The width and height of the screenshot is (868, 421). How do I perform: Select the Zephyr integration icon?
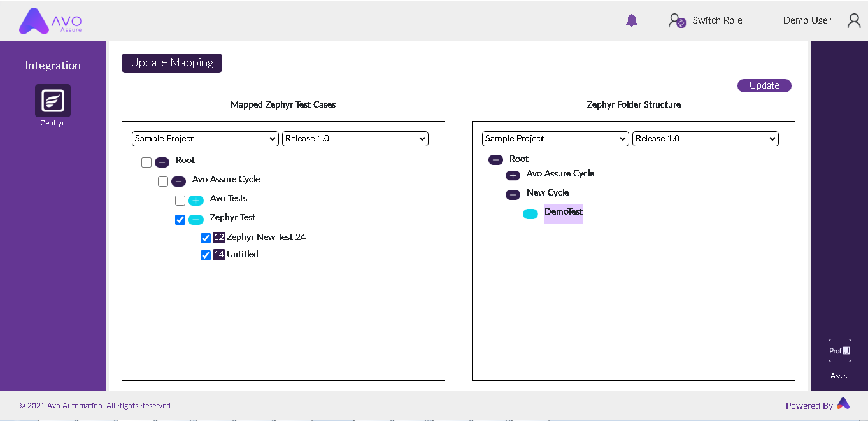[x=53, y=101]
